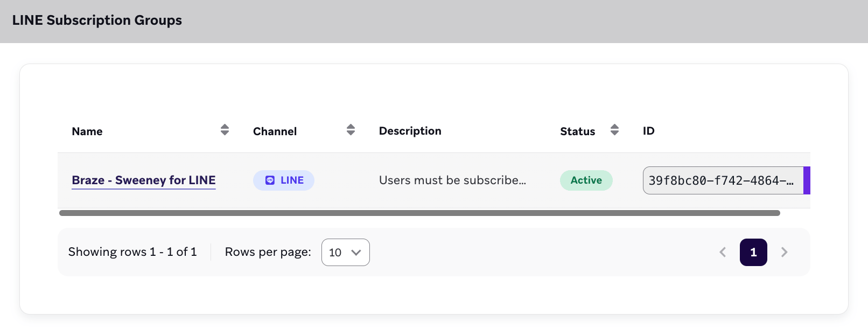Click the purple copy button beside ID
The height and width of the screenshot is (335, 868).
[x=807, y=180]
